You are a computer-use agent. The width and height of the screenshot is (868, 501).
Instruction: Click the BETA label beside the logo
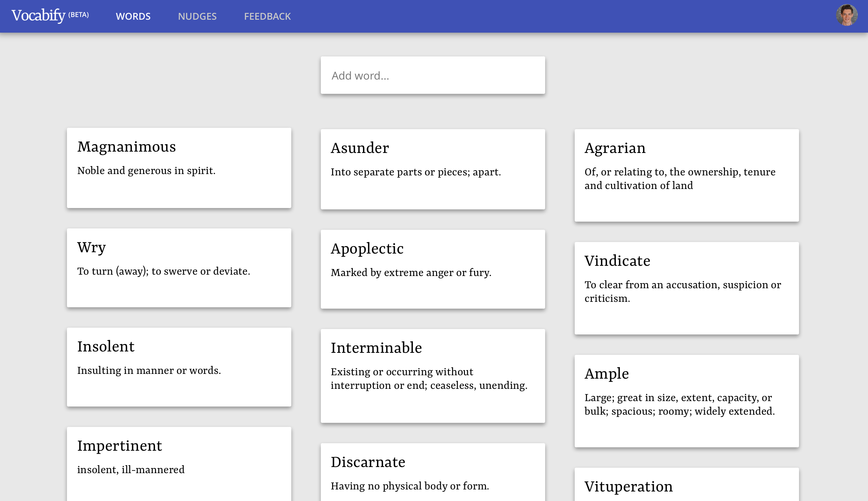click(79, 15)
